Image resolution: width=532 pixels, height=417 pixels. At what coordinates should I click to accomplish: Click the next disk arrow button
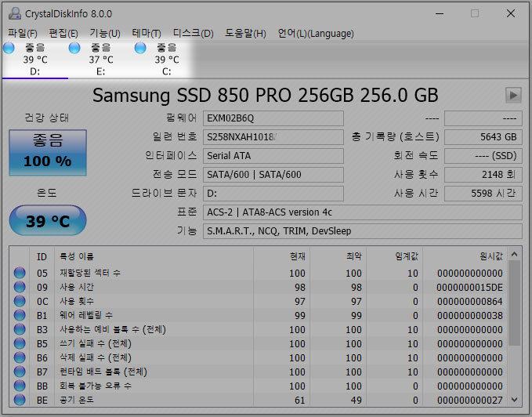click(513, 96)
